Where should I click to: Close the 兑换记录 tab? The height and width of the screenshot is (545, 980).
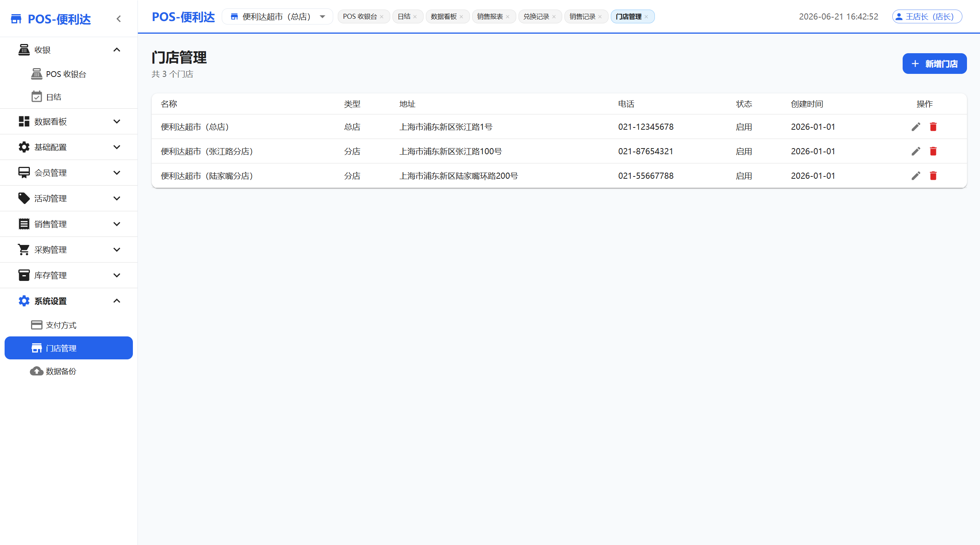click(554, 17)
